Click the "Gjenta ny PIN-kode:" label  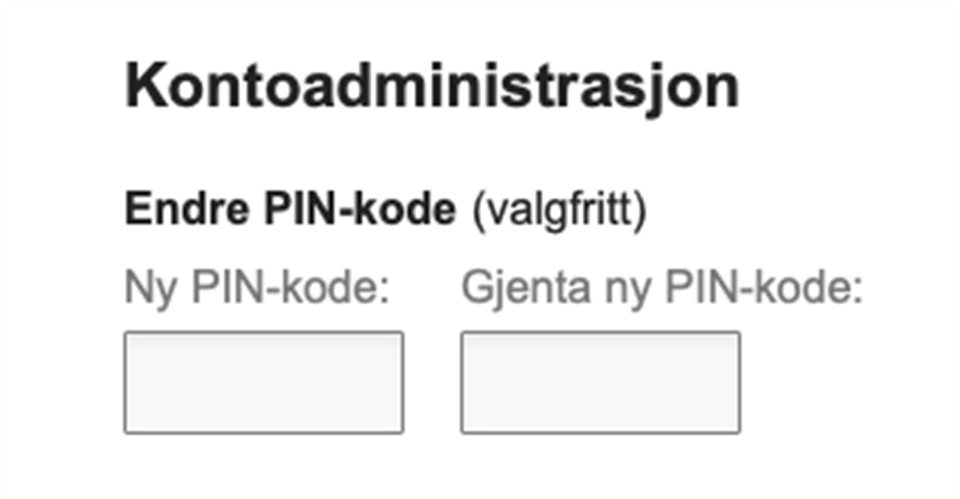(662, 289)
